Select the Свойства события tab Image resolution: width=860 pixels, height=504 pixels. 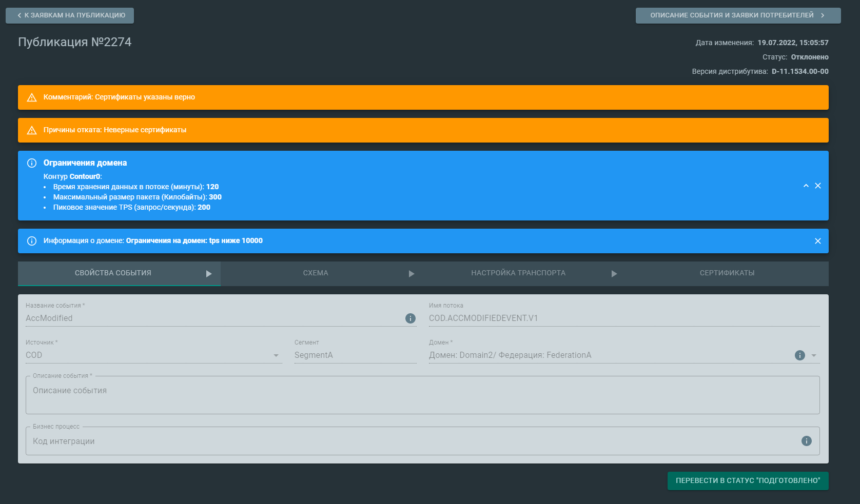coord(113,273)
